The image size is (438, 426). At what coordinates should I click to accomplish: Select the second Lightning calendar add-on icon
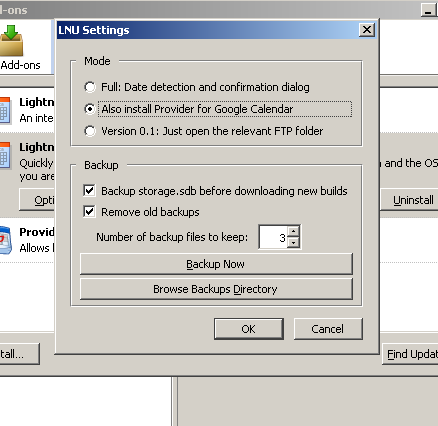5,156
